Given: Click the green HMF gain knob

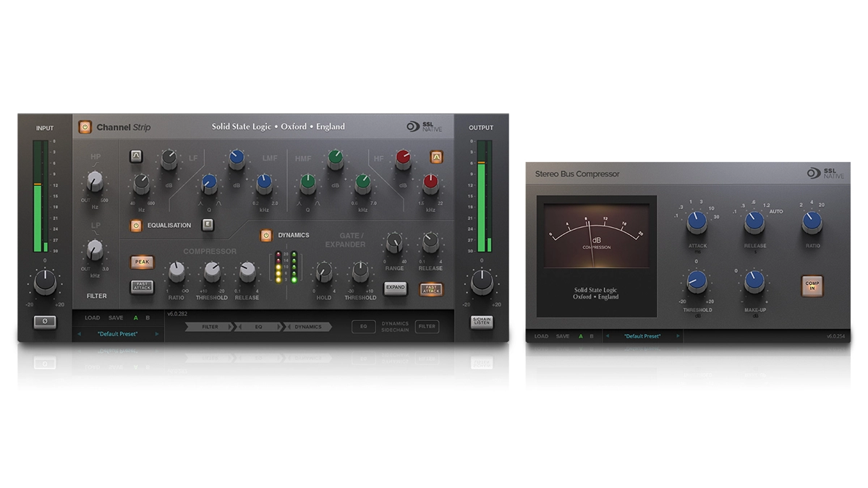Looking at the screenshot, I should click(x=335, y=160).
